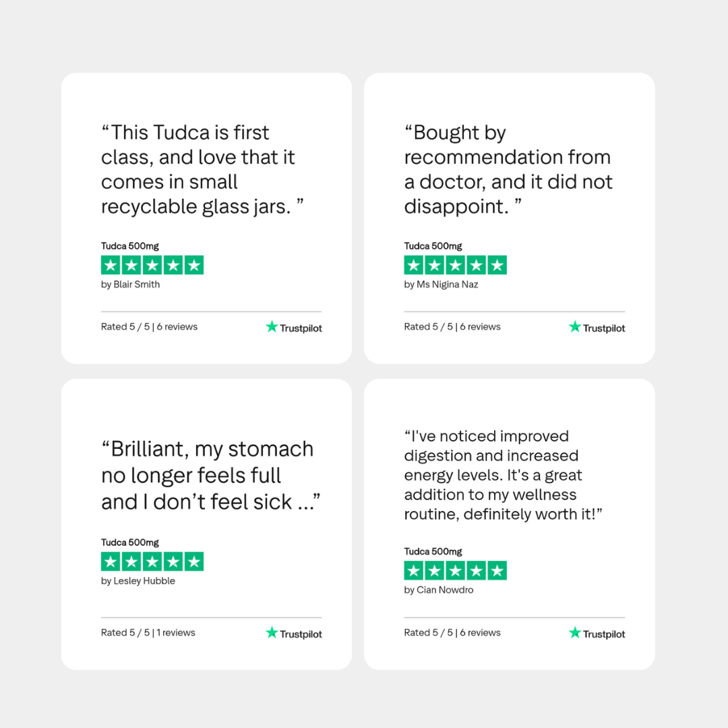Select the doctor recommendation review quote
728x728 pixels.
[508, 169]
